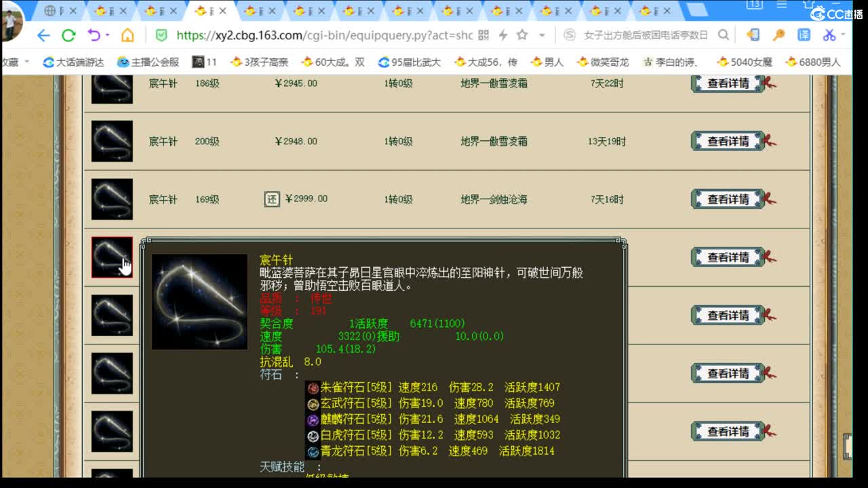
Task: Click the 宸午针 name in the 186级 row
Action: (163, 83)
